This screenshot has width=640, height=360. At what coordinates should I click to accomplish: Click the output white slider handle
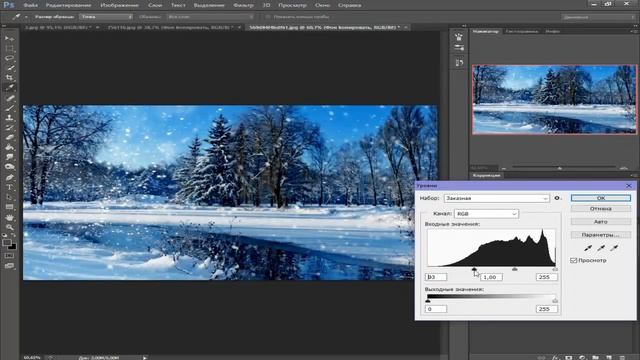point(555,301)
